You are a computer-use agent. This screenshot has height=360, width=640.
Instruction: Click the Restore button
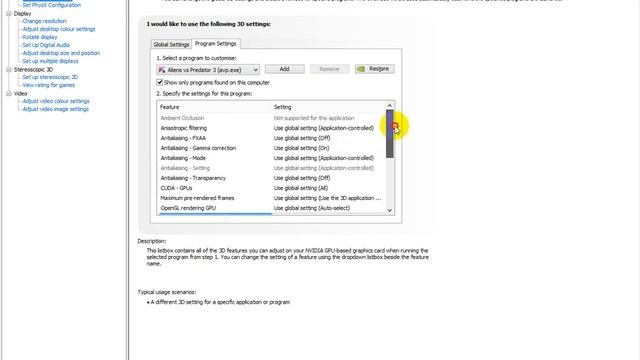coord(375,69)
